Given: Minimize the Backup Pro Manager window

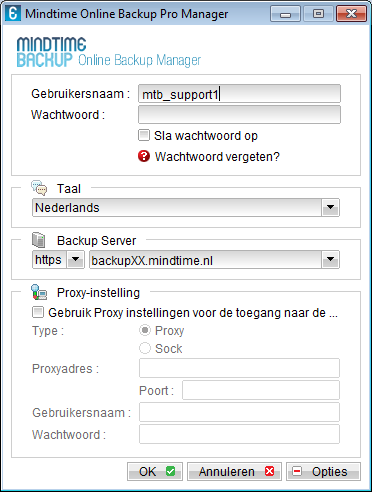Looking at the screenshot, I should [x=285, y=14].
